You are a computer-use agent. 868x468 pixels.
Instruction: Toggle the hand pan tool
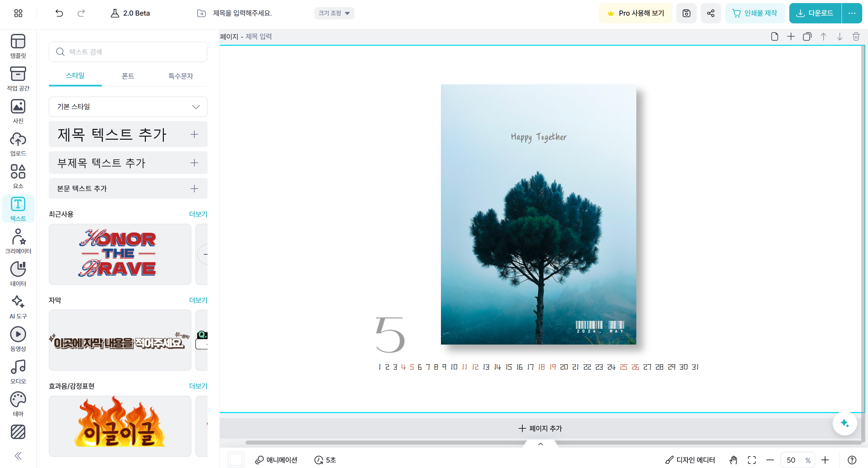tap(733, 460)
